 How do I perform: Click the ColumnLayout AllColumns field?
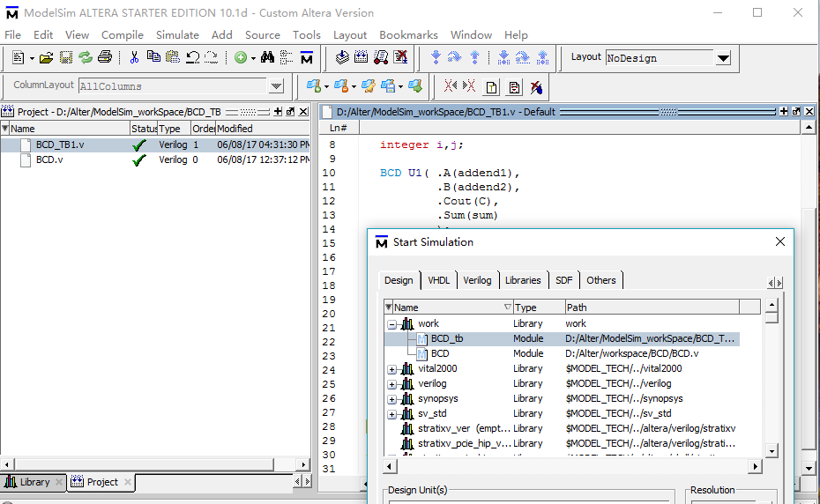click(x=173, y=86)
